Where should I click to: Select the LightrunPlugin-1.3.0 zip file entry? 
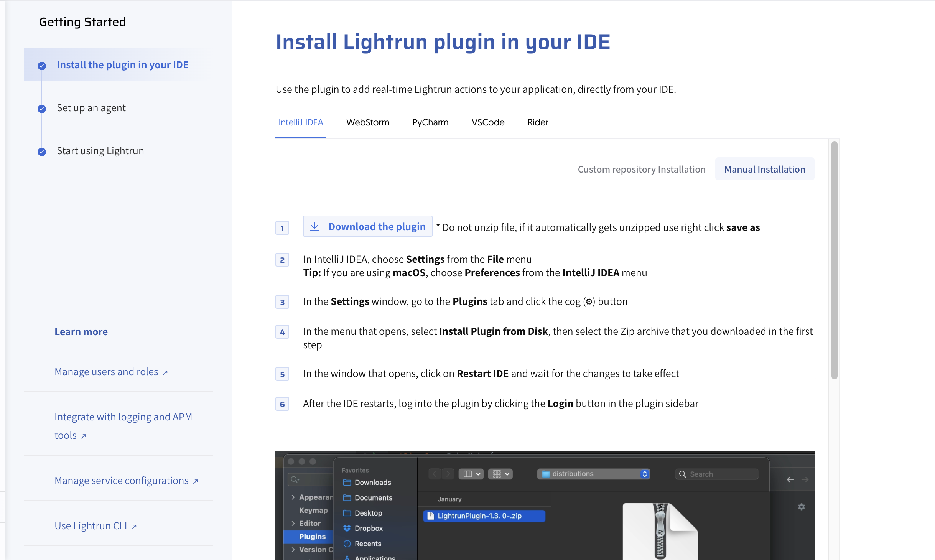tap(484, 516)
